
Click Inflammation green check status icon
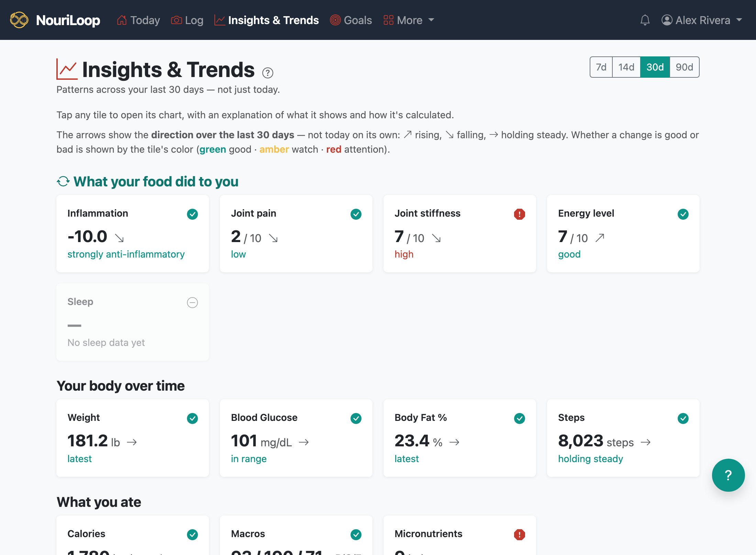(x=192, y=214)
